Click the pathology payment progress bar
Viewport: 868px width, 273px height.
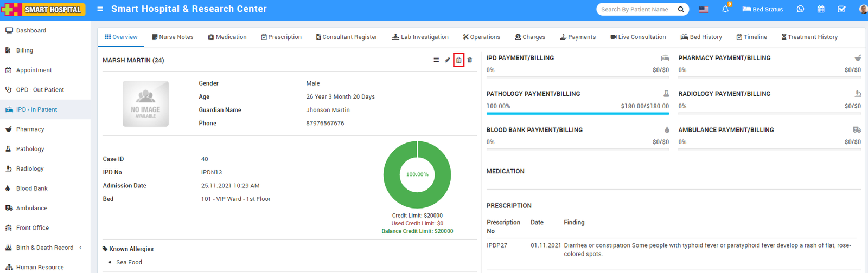(577, 114)
